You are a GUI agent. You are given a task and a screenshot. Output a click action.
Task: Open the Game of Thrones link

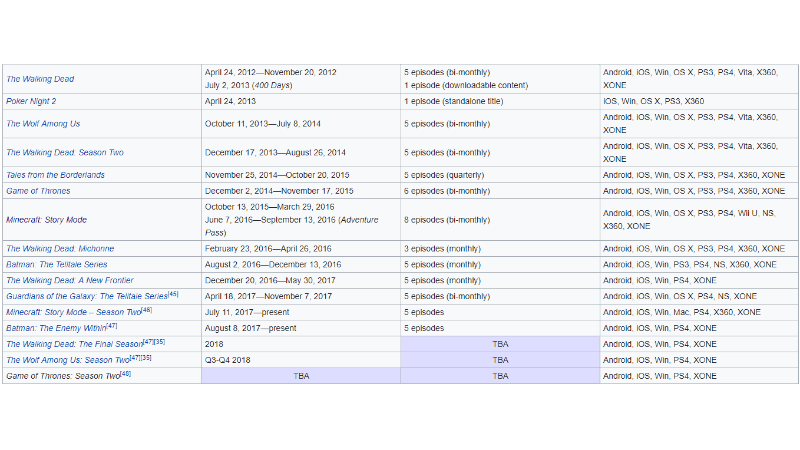tap(36, 190)
